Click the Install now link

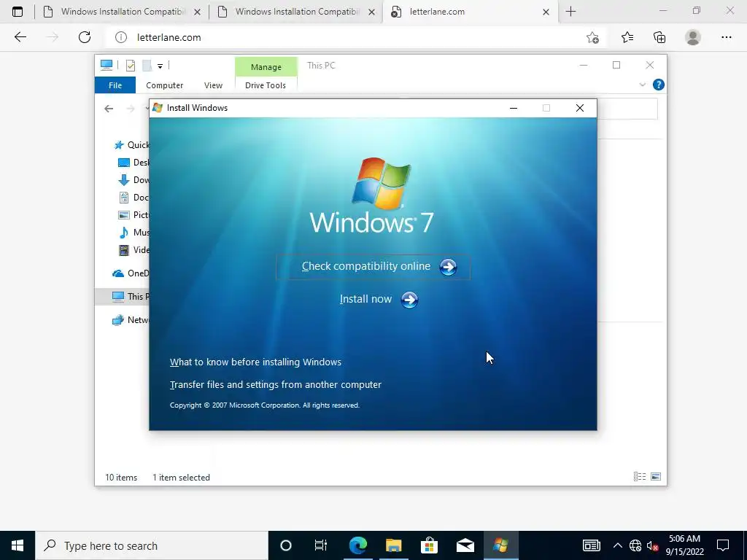(x=365, y=299)
